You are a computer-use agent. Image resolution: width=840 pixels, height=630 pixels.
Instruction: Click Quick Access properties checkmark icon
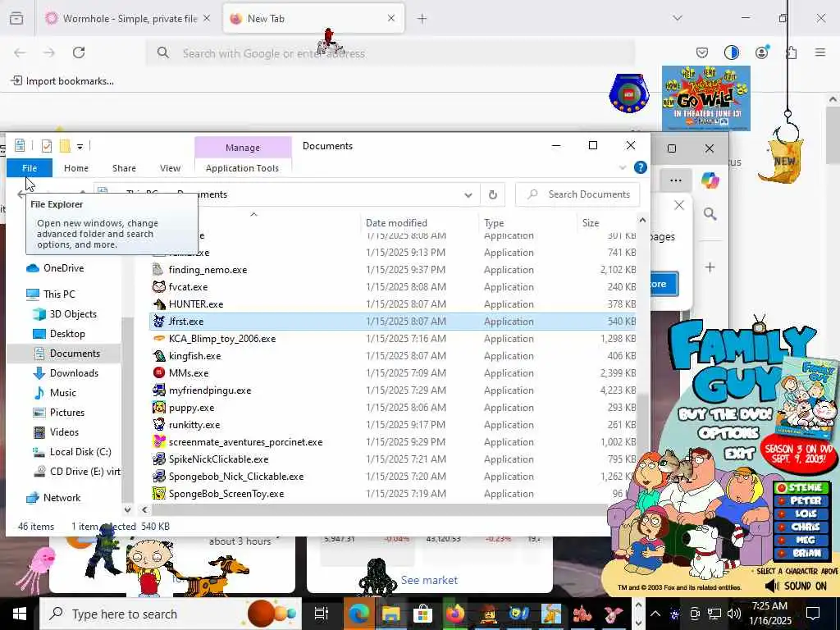click(47, 146)
